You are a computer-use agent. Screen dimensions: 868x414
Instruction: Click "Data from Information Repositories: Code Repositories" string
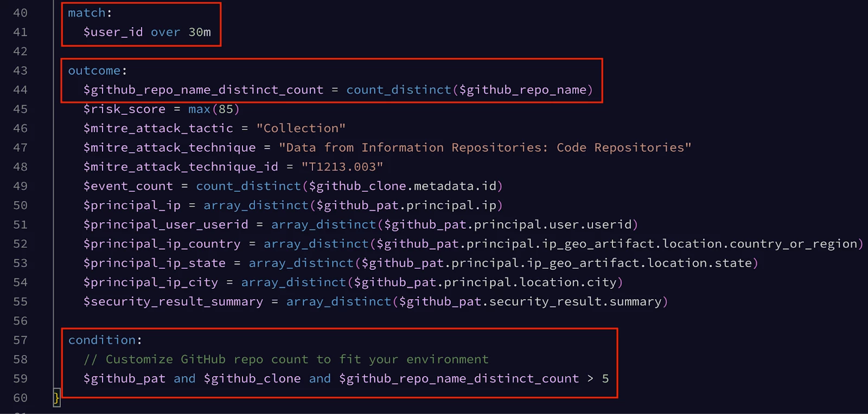[485, 148]
